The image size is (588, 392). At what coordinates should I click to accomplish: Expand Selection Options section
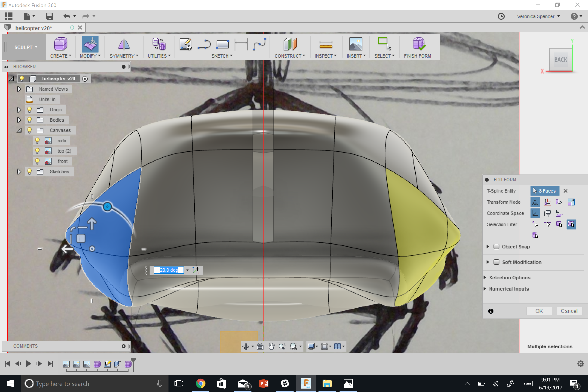[485, 277]
